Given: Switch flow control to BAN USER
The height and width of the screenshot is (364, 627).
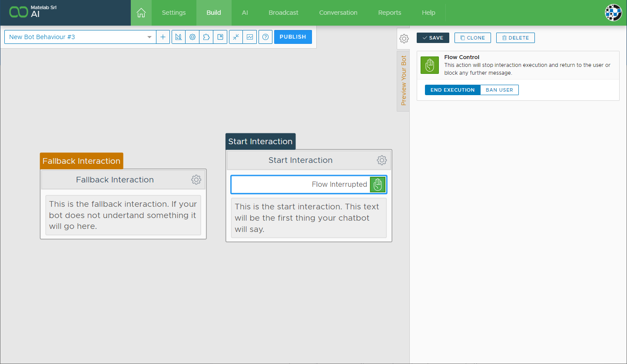Looking at the screenshot, I should coord(499,90).
